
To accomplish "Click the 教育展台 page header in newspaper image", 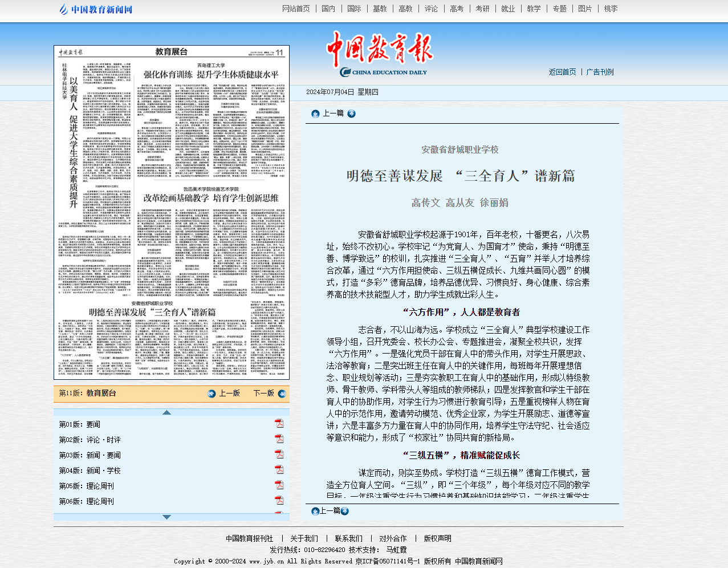I will tap(172, 52).
